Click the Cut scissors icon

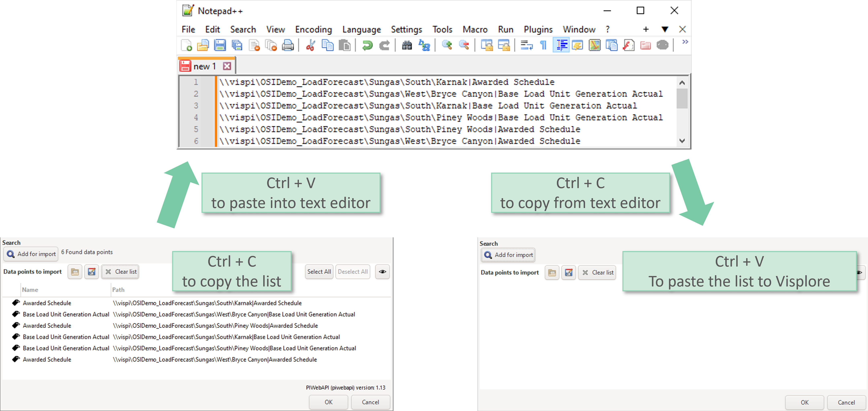pyautogui.click(x=310, y=45)
